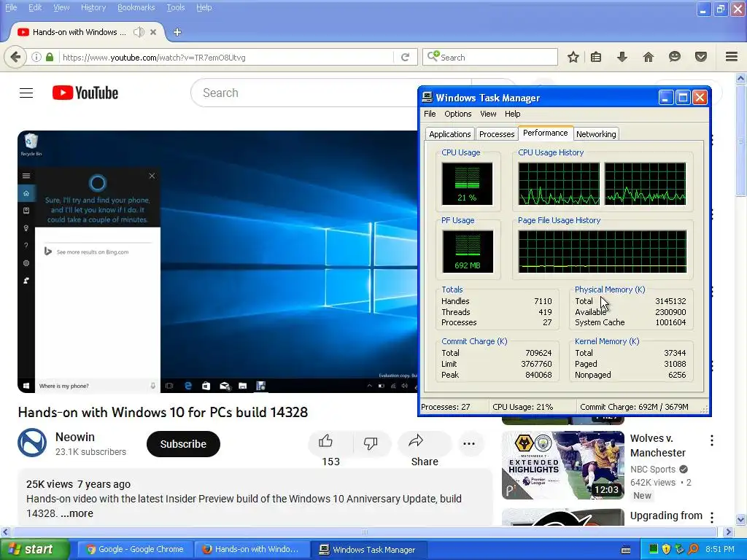Switch to the Networking tab
Screen dimensions: 747x560
[x=596, y=134]
